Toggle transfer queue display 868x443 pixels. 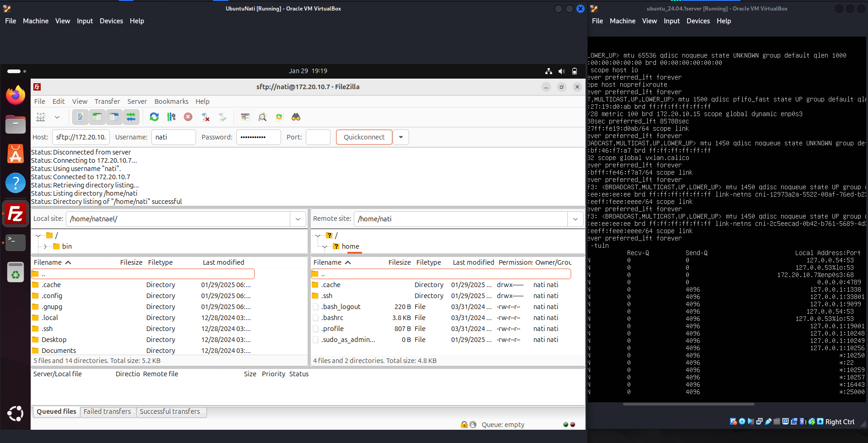(131, 117)
